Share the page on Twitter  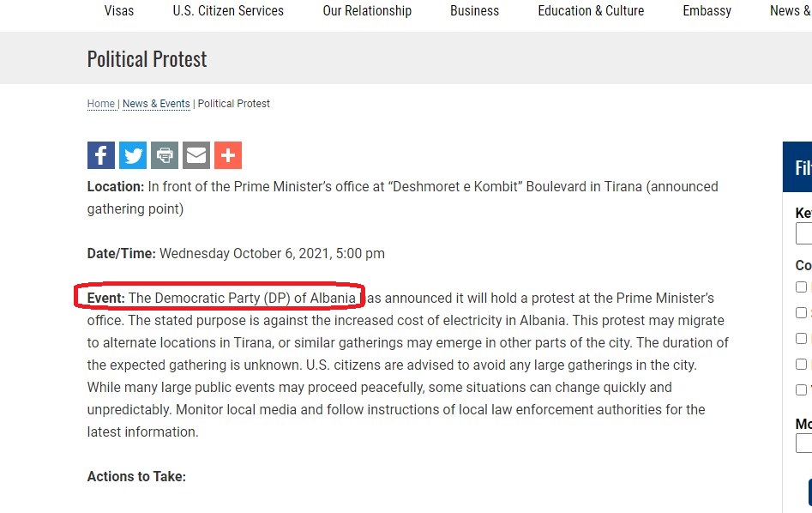tap(133, 155)
